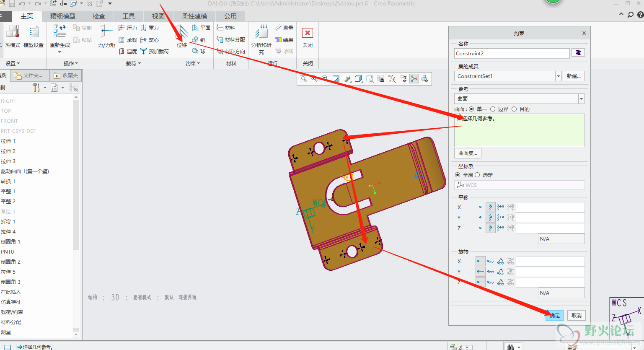Open Material Assignment (材料分配)

(231, 40)
